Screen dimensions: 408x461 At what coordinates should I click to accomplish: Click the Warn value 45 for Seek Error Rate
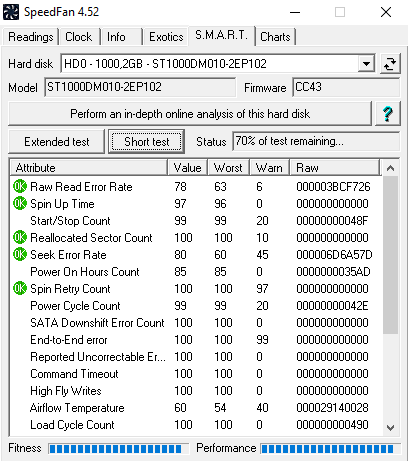point(262,255)
